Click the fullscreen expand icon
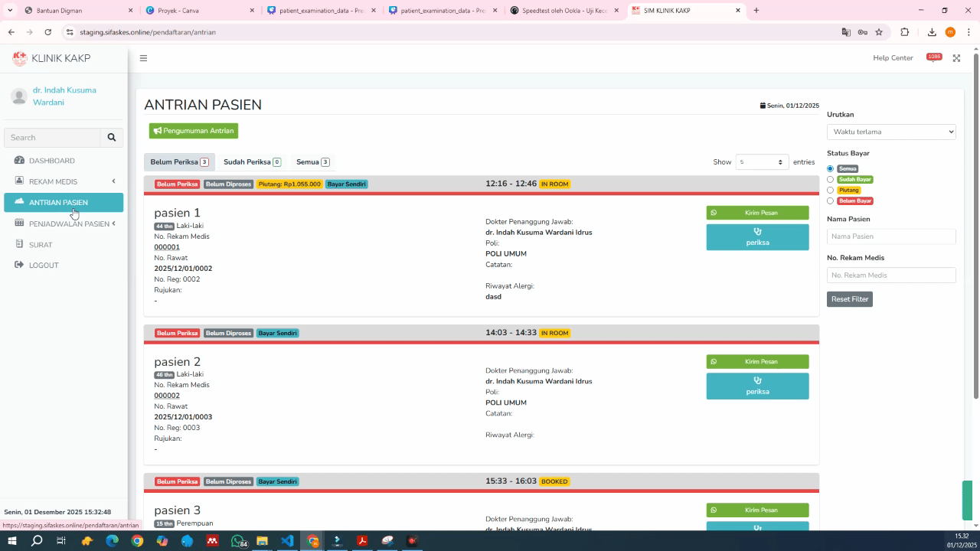Screen dimensions: 980x551 click(956, 58)
